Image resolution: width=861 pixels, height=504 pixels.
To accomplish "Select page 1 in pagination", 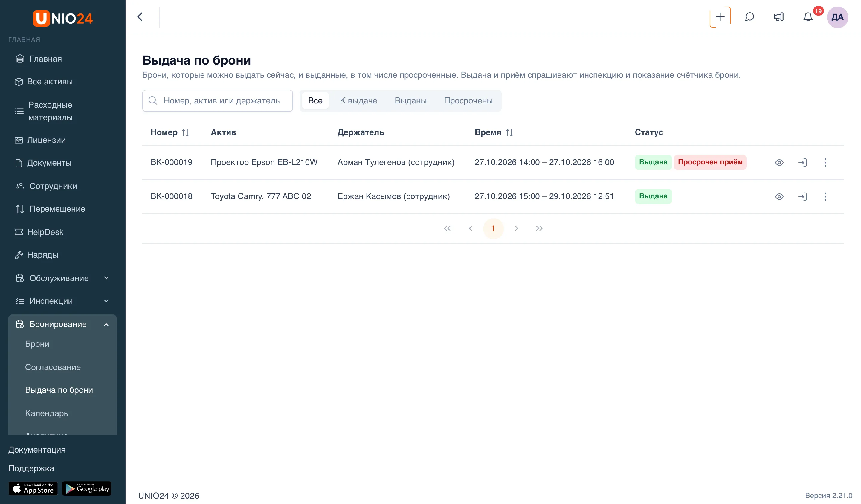I will point(493,228).
